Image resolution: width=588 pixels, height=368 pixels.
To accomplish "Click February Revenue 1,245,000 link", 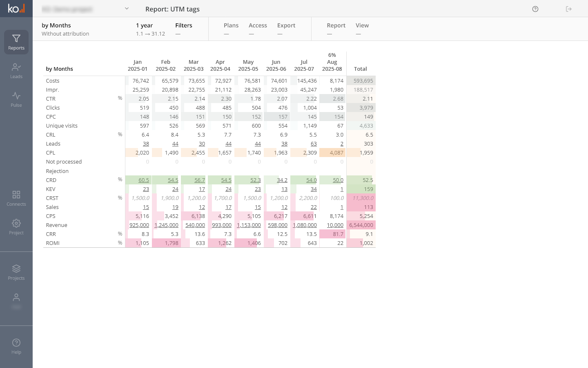I will [x=167, y=225].
